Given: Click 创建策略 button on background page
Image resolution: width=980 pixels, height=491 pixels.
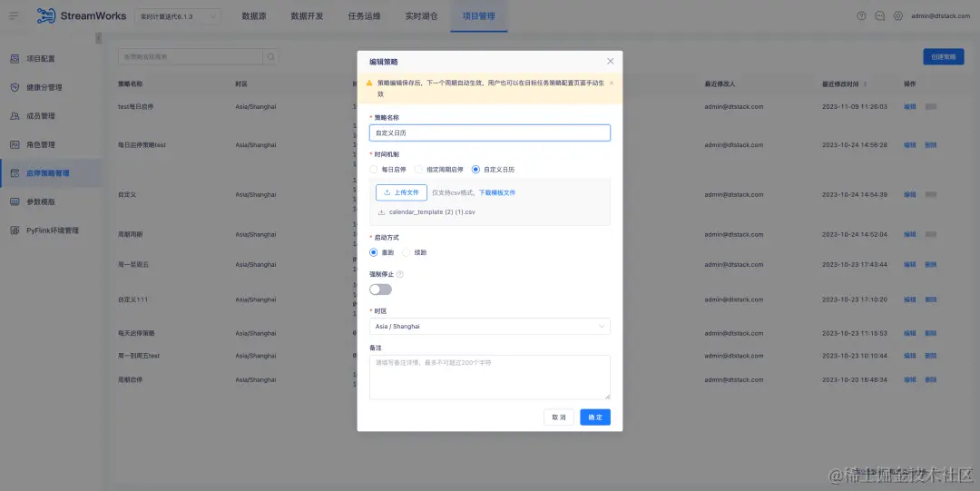Looking at the screenshot, I should [943, 57].
